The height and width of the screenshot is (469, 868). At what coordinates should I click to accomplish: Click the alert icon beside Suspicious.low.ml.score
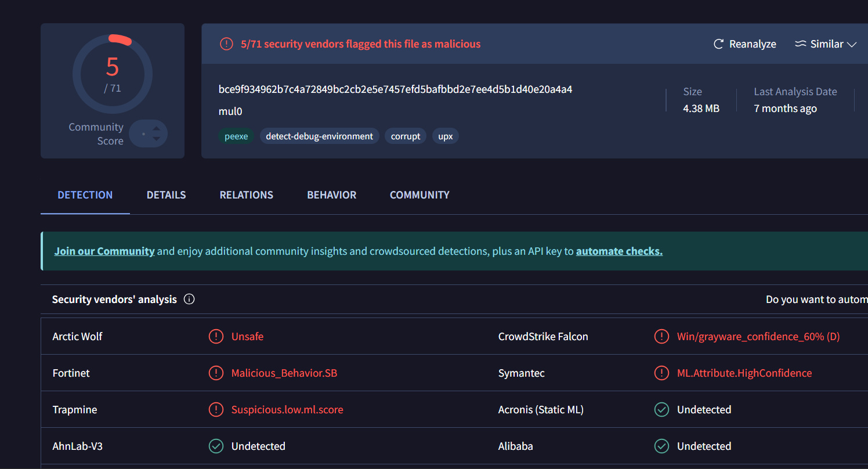coord(216,410)
